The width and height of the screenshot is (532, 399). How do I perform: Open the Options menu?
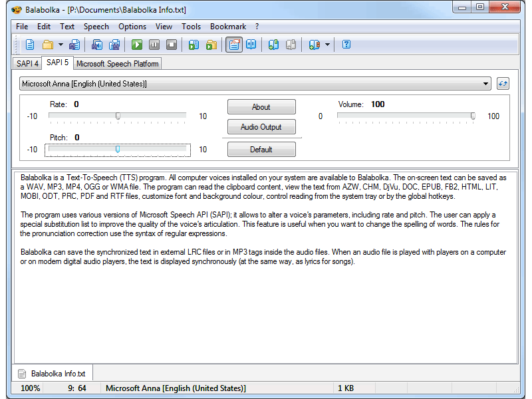pos(132,27)
